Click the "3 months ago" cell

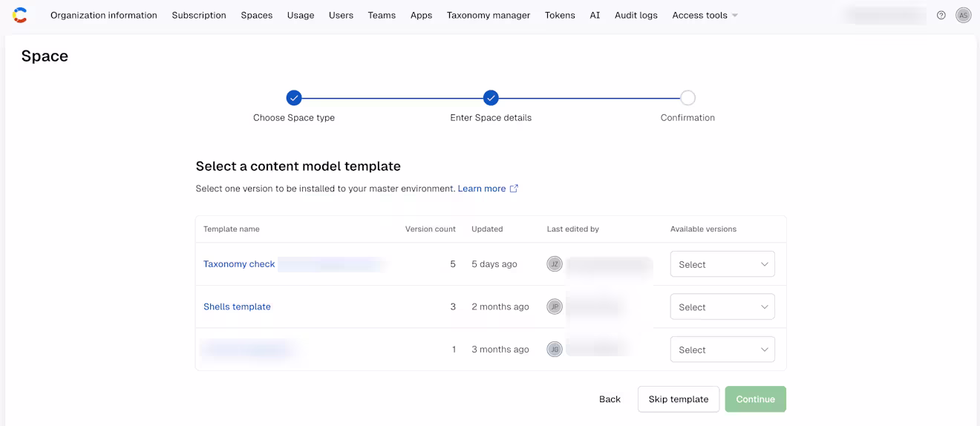(500, 350)
